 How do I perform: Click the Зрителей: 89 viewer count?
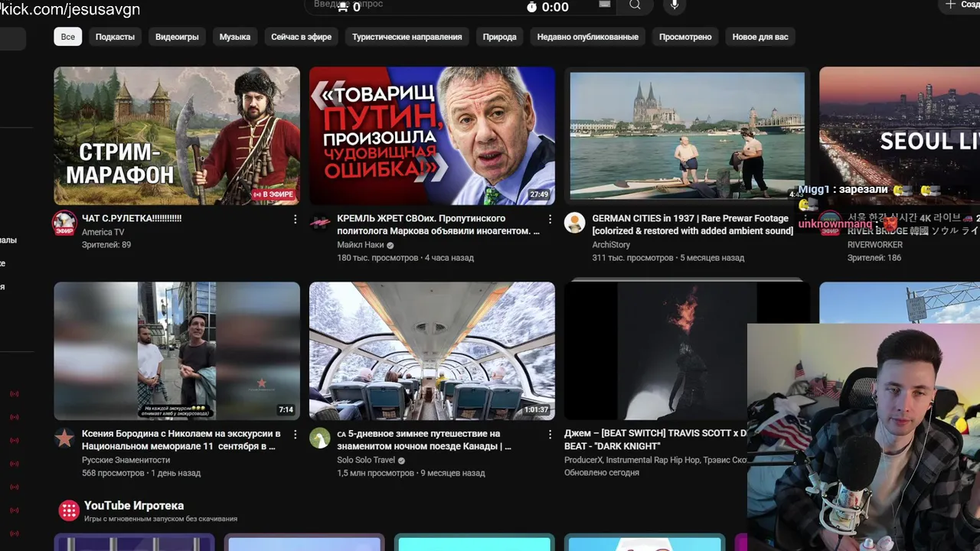click(106, 245)
